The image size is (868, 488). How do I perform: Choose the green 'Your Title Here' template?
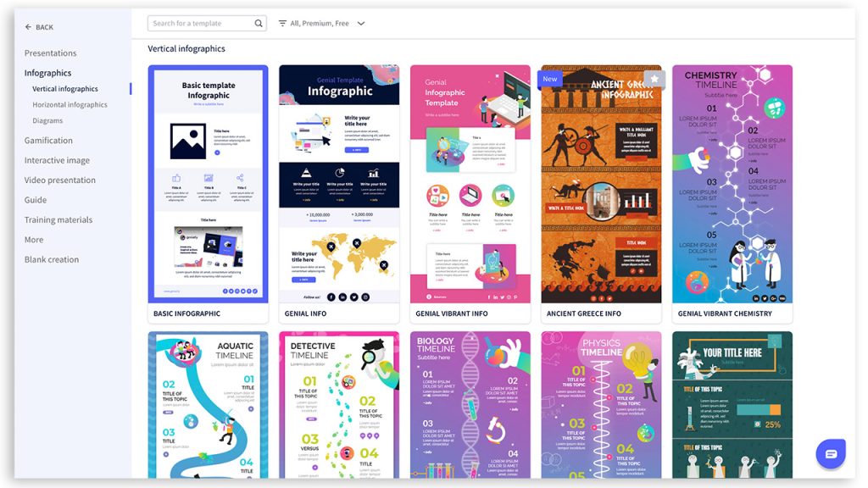(x=732, y=405)
